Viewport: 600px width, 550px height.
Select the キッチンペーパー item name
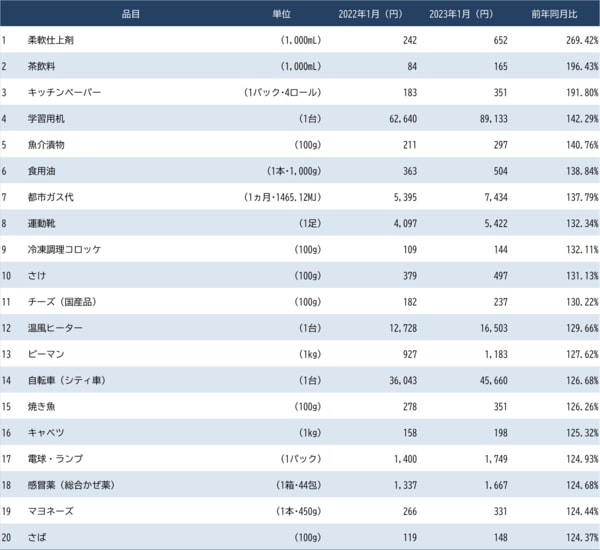pos(64,92)
